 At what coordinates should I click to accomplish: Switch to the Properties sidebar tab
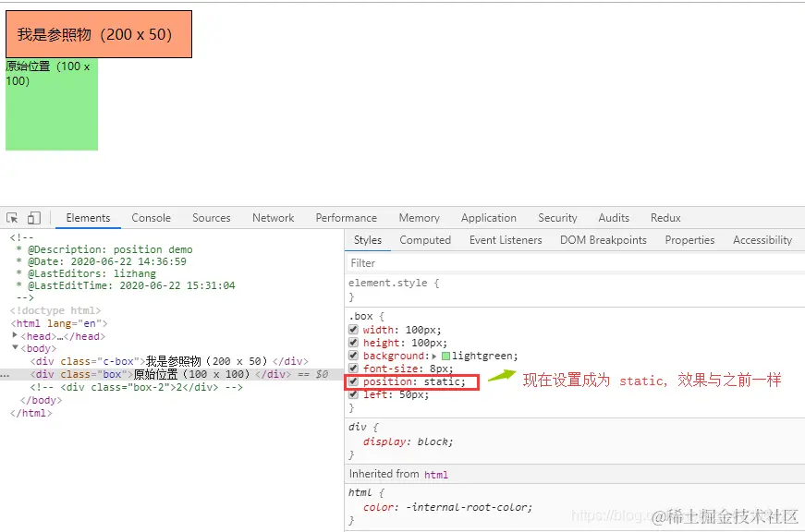click(689, 240)
